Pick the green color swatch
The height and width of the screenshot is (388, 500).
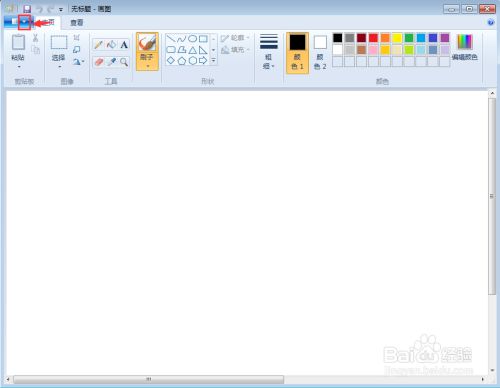click(x=409, y=38)
